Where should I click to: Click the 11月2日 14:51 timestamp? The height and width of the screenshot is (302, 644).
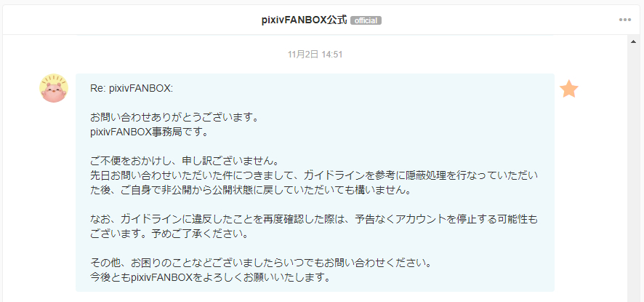coord(315,55)
